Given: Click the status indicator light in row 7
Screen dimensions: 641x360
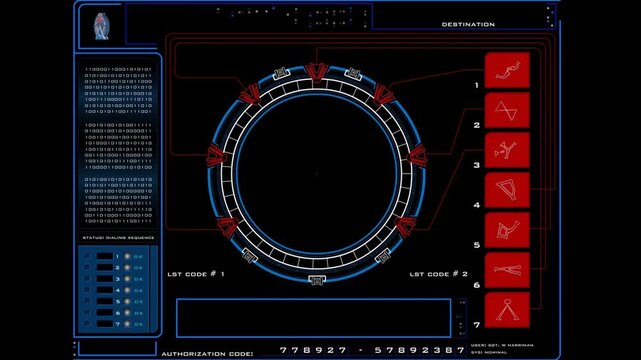Looking at the screenshot, I should [127, 324].
